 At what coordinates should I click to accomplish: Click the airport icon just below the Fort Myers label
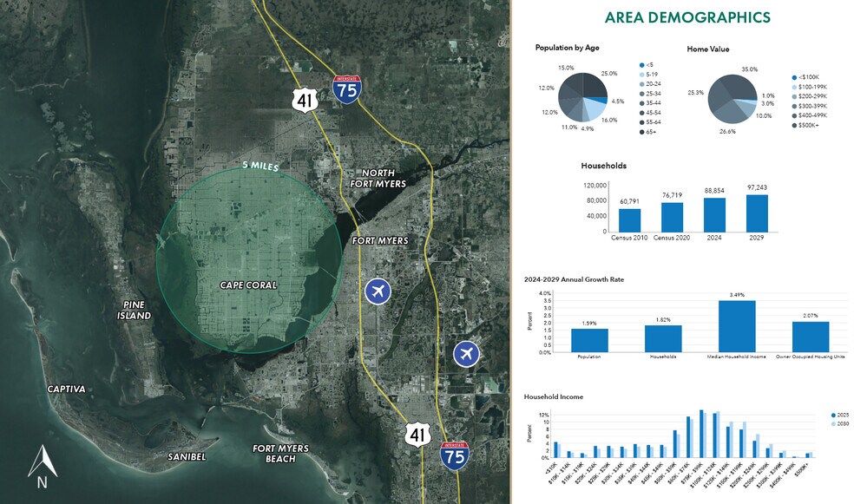pyautogui.click(x=378, y=291)
